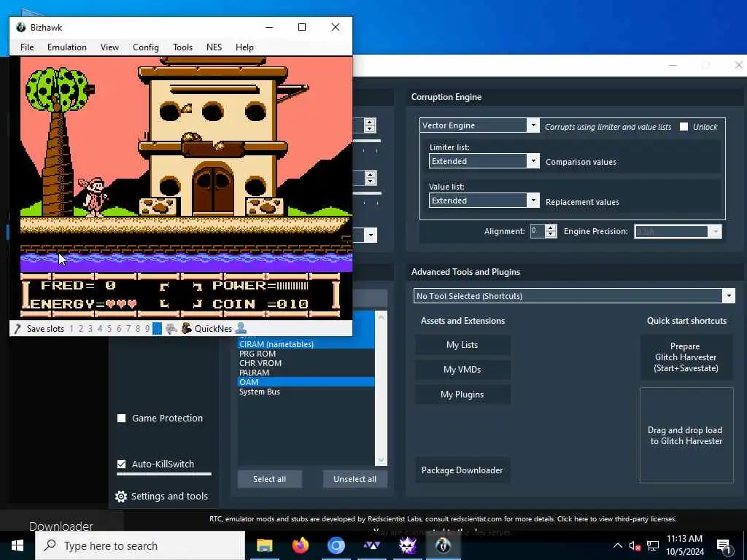Select save slot 9 in status bar

coord(147,329)
